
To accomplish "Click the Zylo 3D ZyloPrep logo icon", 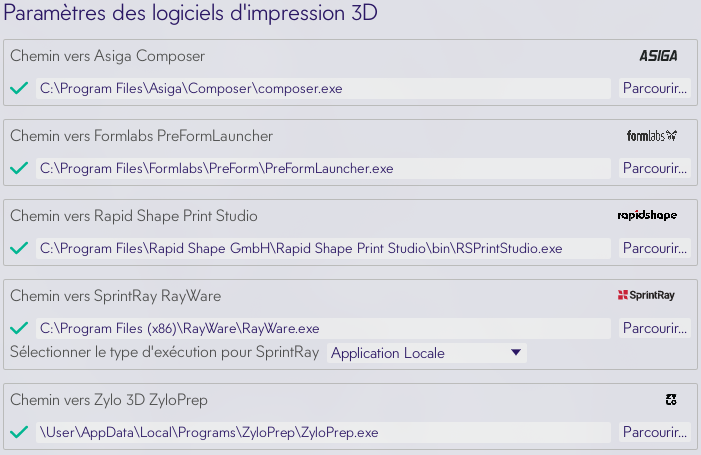I will pyautogui.click(x=671, y=400).
